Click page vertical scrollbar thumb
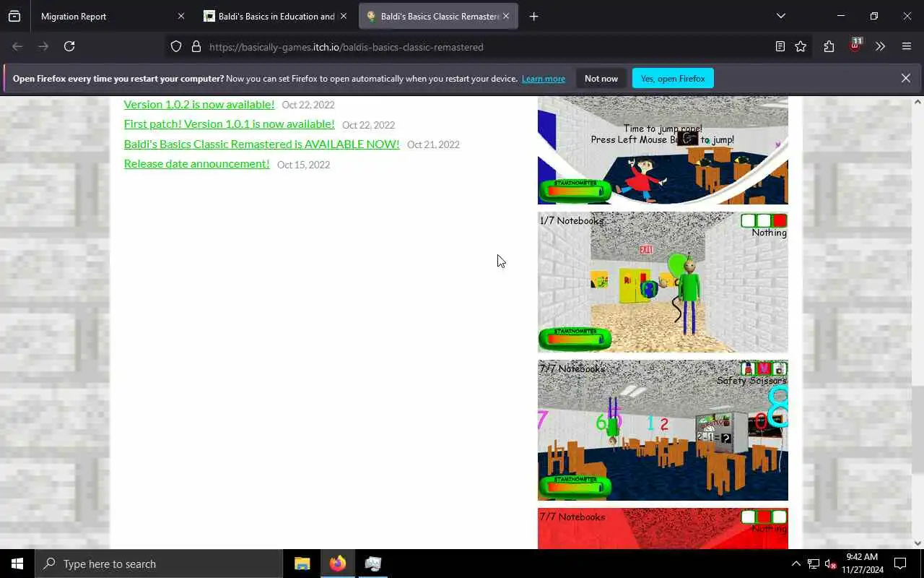 pyautogui.click(x=918, y=431)
